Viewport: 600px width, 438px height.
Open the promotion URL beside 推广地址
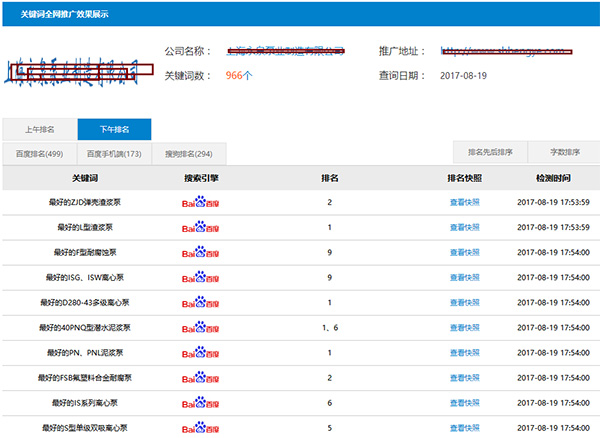[x=506, y=51]
